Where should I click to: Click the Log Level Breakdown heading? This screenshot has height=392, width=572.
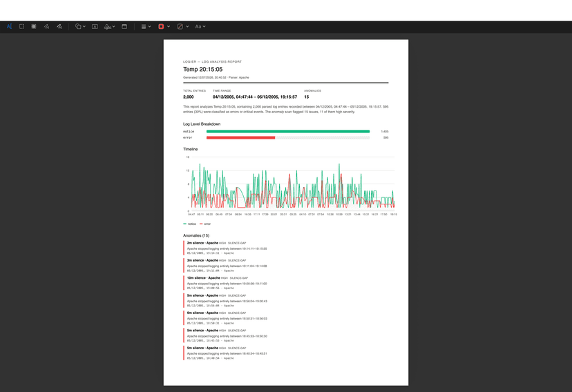(202, 124)
